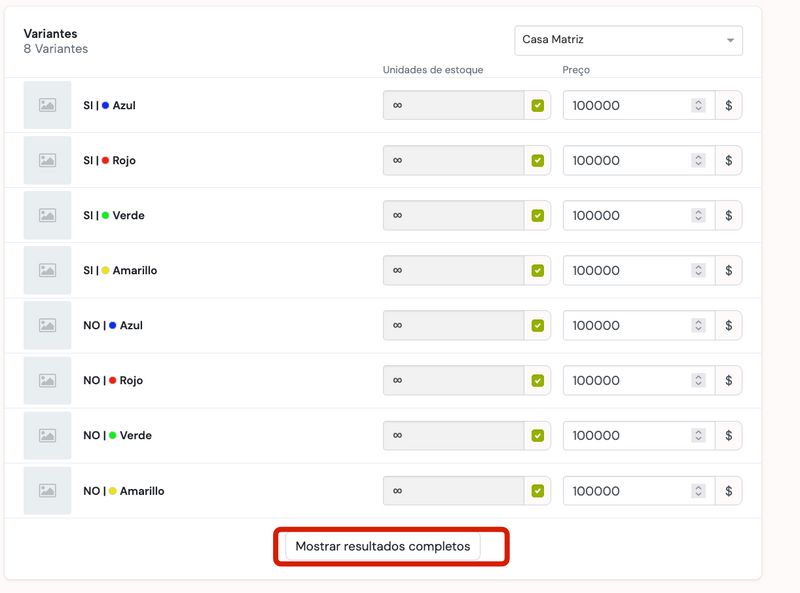Open the Casa Matriz location dropdown
Screen dimensions: 800x593
pos(629,40)
